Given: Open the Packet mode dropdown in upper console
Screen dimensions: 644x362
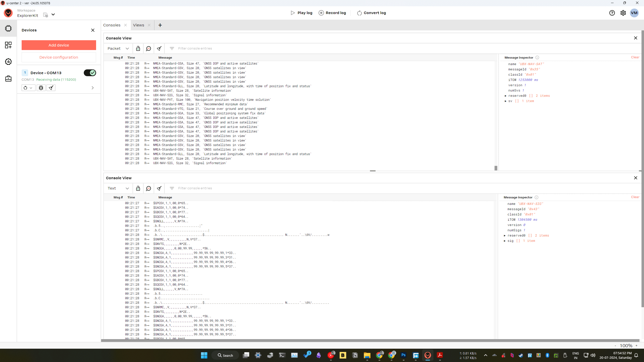Looking at the screenshot, I should click(x=118, y=49).
